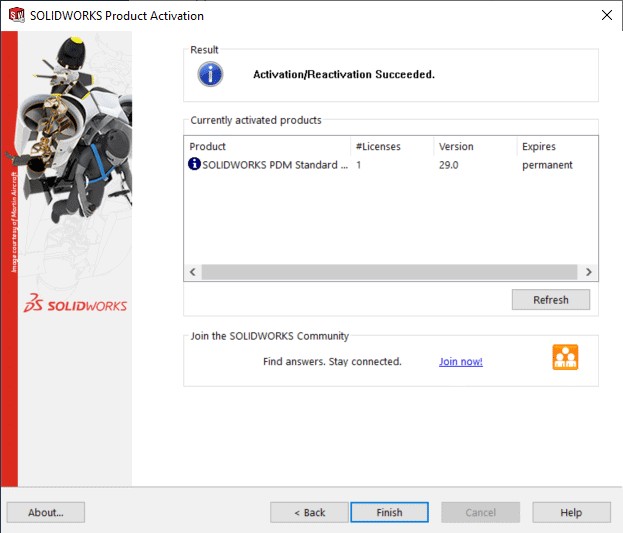Open Help for product activation
This screenshot has width=623, height=533.
coord(570,512)
